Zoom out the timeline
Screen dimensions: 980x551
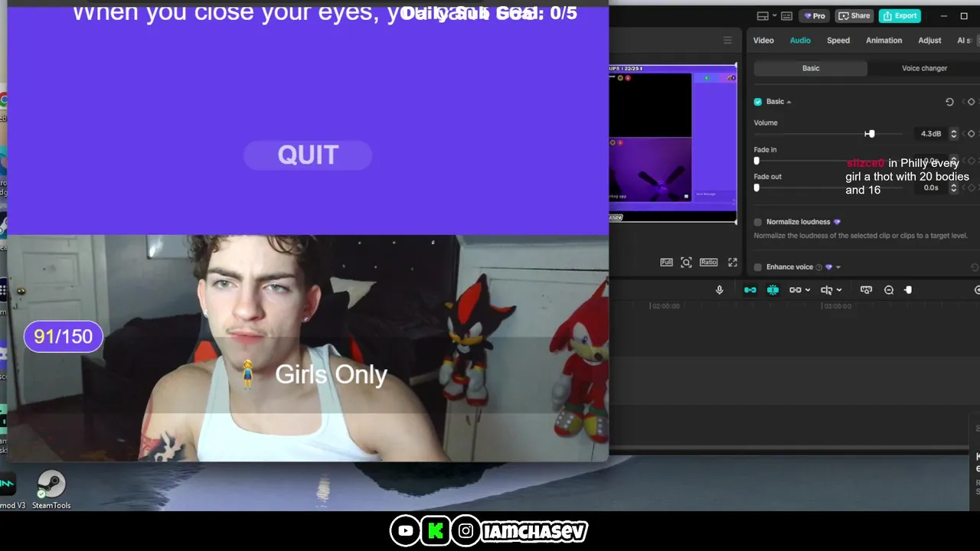889,290
